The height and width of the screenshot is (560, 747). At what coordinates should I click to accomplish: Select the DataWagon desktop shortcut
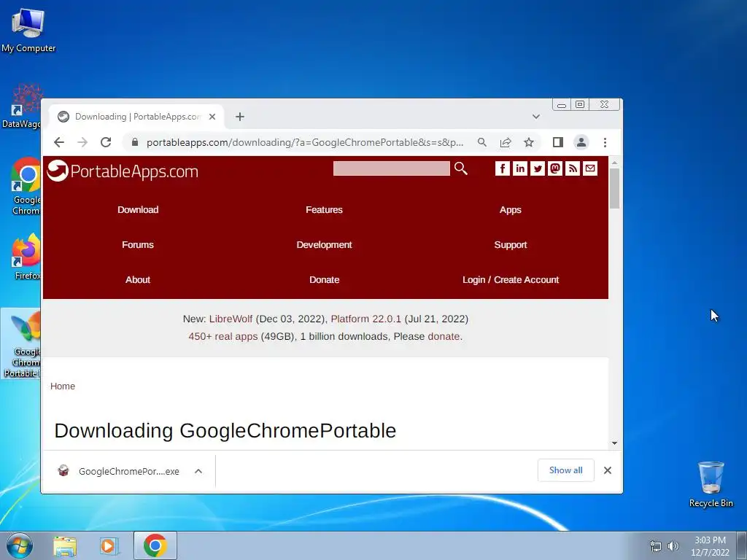(x=22, y=106)
